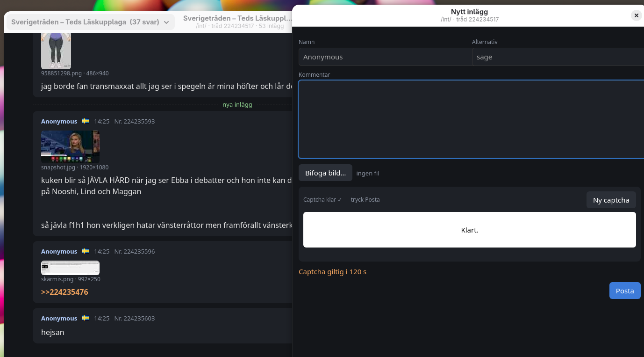The image size is (644, 357).
Task: Focus the Alternativ field containing sage
Action: pos(558,57)
